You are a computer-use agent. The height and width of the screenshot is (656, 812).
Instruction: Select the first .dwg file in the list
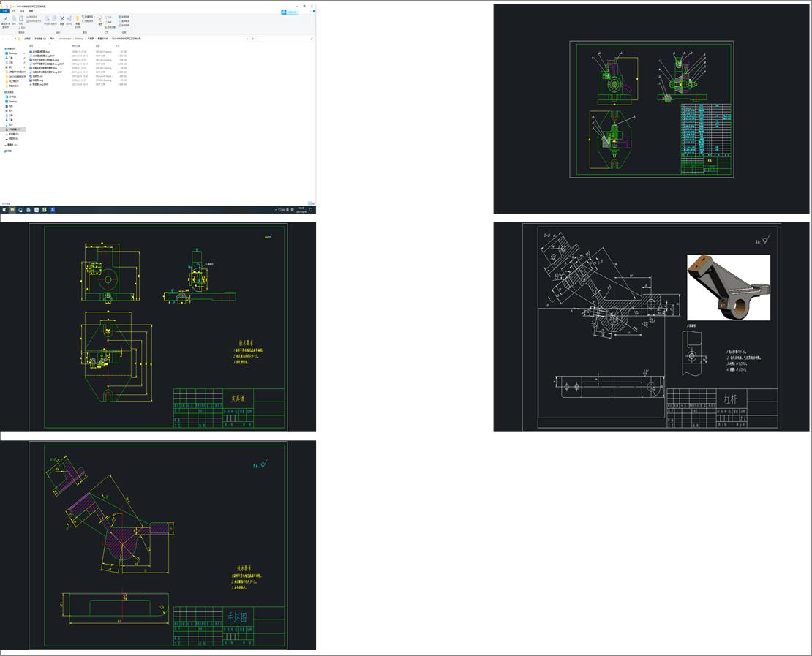pos(78,52)
